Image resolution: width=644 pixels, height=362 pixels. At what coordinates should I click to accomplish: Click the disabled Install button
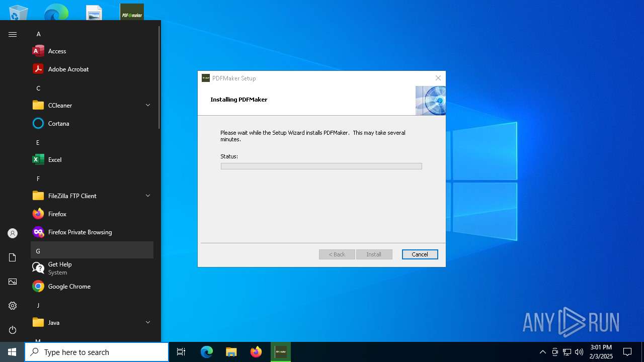374,254
